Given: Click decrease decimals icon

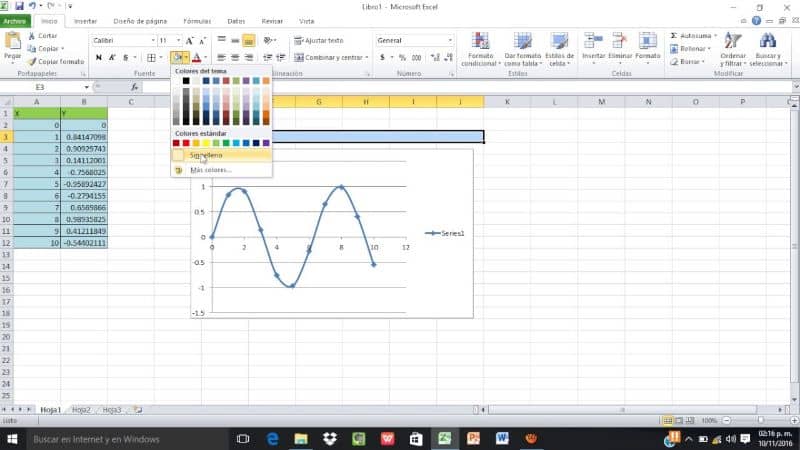Looking at the screenshot, I should coord(448,58).
